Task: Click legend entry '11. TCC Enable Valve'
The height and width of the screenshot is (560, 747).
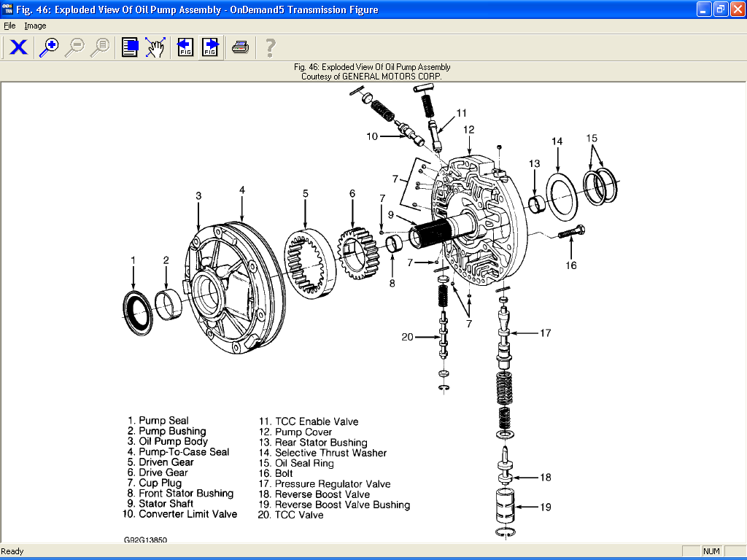Action: tap(309, 421)
